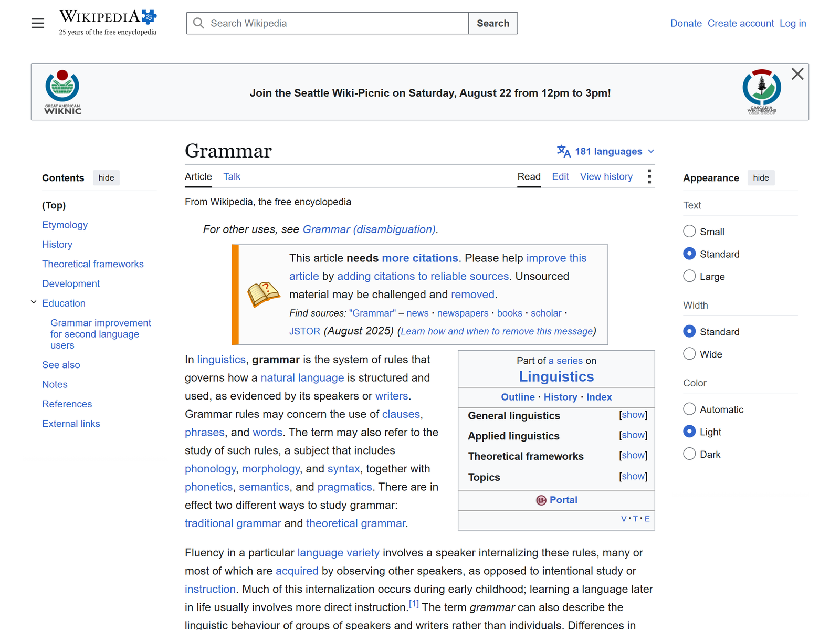Click the Search Wikipedia input field
840x630 pixels.
(x=328, y=23)
